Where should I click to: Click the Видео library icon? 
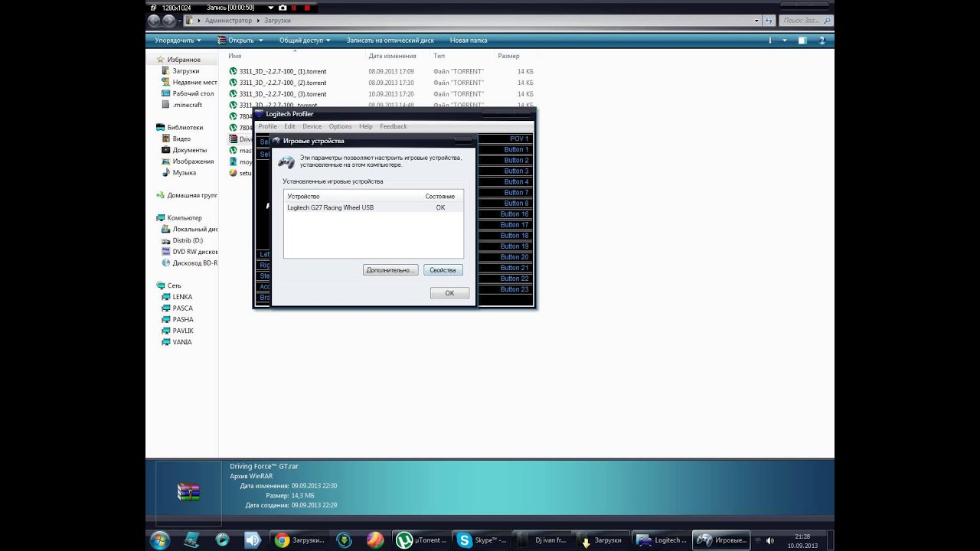[x=165, y=139]
